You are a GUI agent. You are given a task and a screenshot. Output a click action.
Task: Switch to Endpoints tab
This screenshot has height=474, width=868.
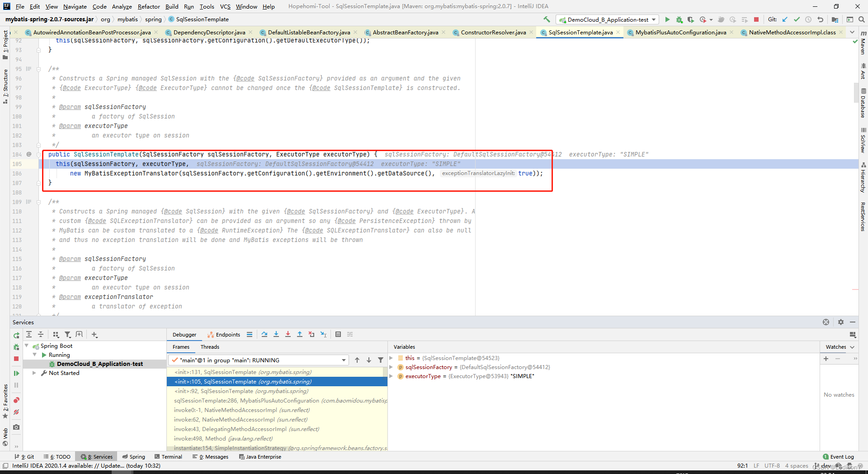pos(224,335)
